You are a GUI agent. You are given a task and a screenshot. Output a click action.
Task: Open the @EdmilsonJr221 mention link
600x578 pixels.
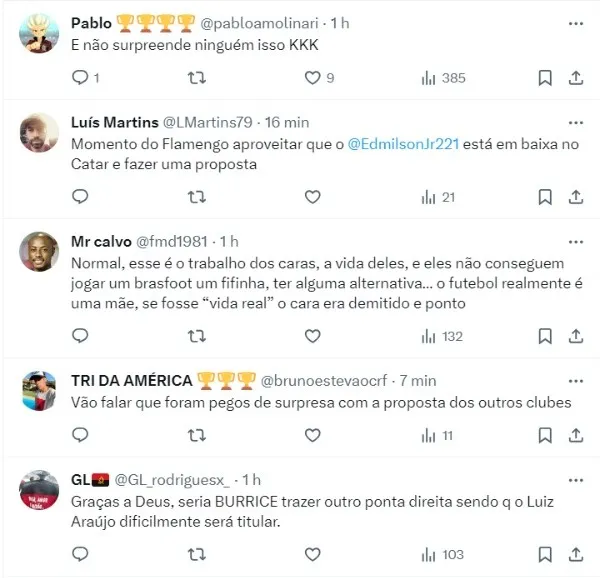coord(403,144)
